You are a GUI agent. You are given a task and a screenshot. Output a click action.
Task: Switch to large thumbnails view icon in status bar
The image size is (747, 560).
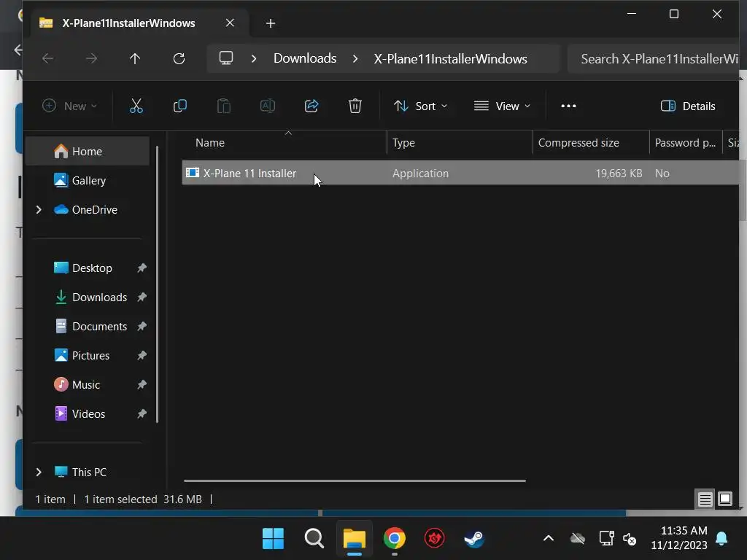[x=724, y=499]
